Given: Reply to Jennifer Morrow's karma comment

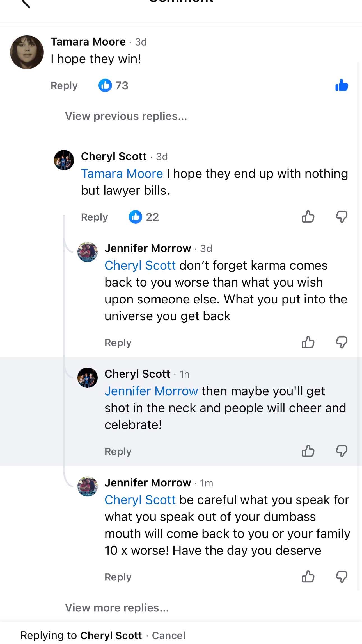Looking at the screenshot, I should click(118, 343).
